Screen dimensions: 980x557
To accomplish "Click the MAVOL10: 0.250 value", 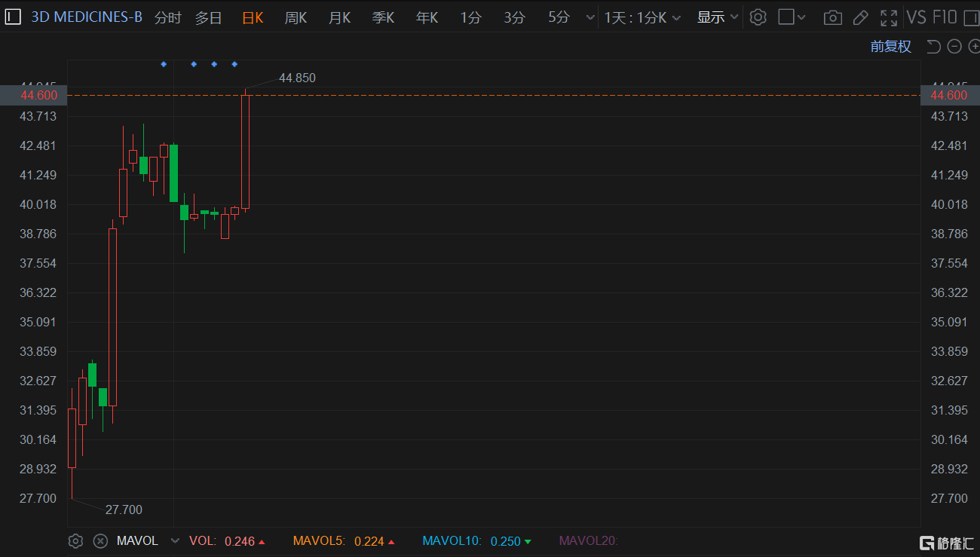I will coord(476,541).
